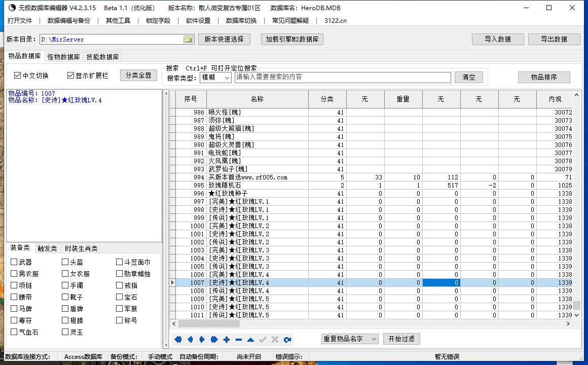The width and height of the screenshot is (588, 365).
Task: Click the 导入数据 button
Action: [x=498, y=39]
